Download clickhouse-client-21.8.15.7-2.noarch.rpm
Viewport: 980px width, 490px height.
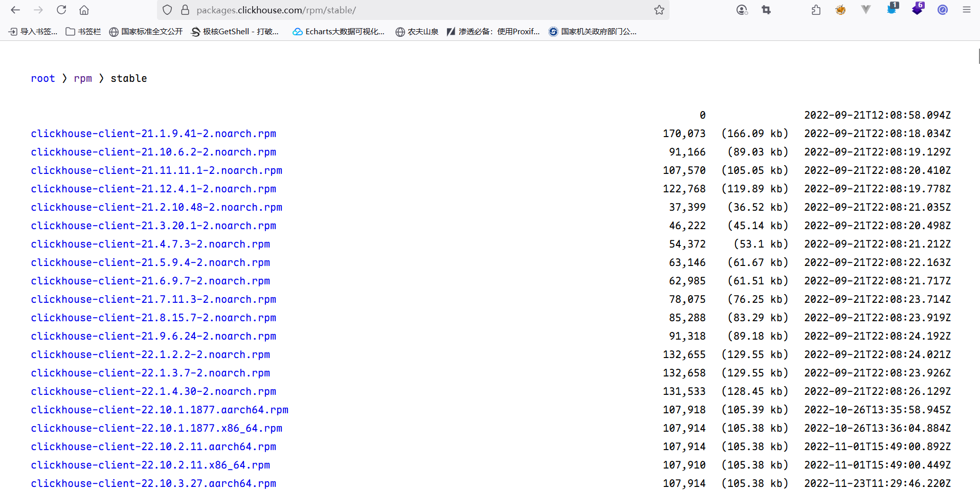[153, 318]
